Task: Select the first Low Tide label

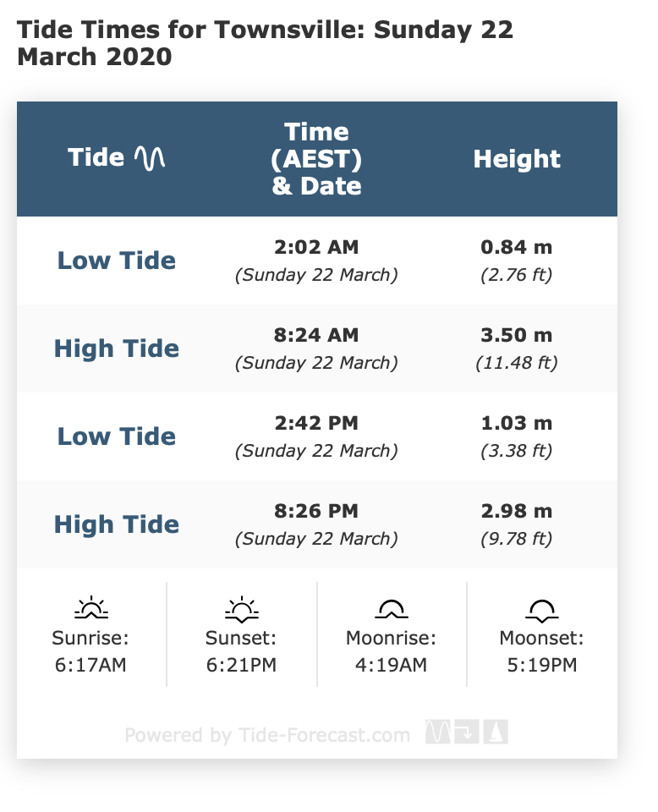Action: click(x=117, y=261)
